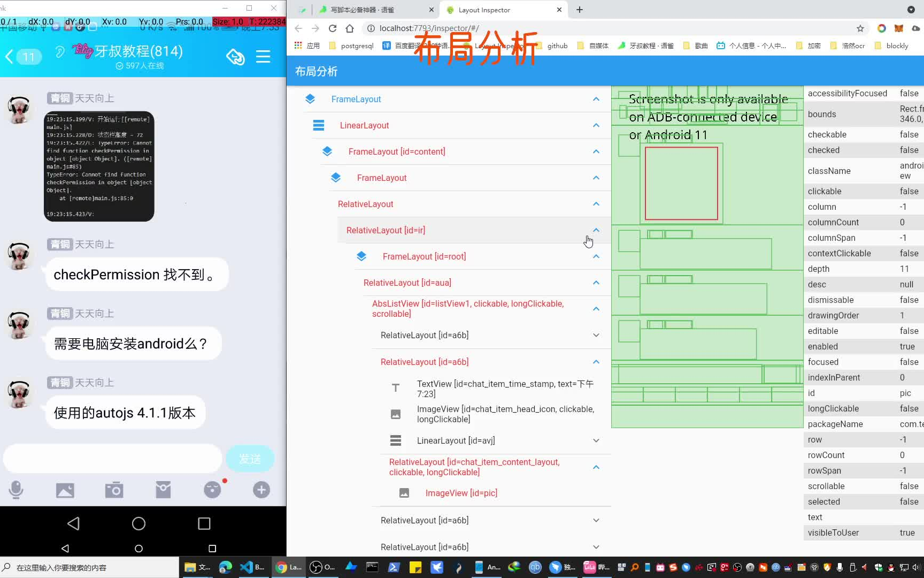The height and width of the screenshot is (578, 924).
Task: Toggle the bookmark star in the address bar
Action: [x=859, y=28]
